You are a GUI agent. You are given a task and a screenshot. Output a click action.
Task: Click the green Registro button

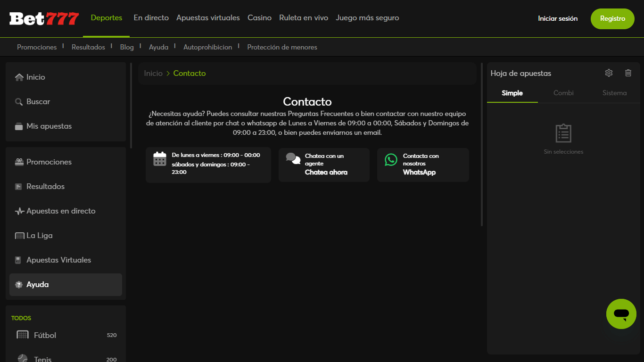click(612, 19)
